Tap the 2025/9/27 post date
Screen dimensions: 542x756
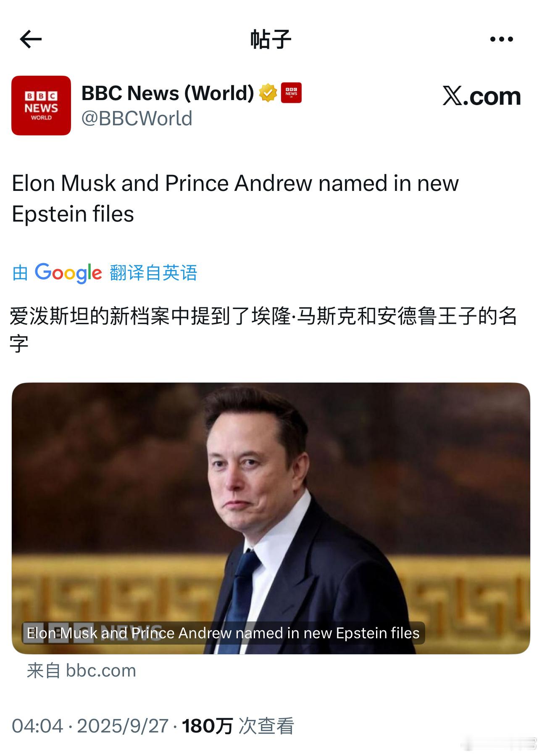tap(123, 726)
